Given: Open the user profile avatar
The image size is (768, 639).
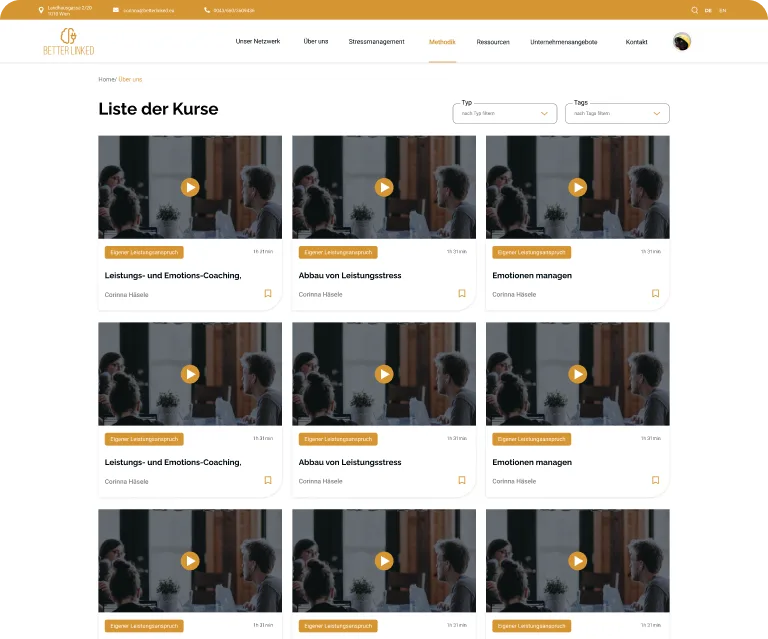Looking at the screenshot, I should (x=682, y=42).
